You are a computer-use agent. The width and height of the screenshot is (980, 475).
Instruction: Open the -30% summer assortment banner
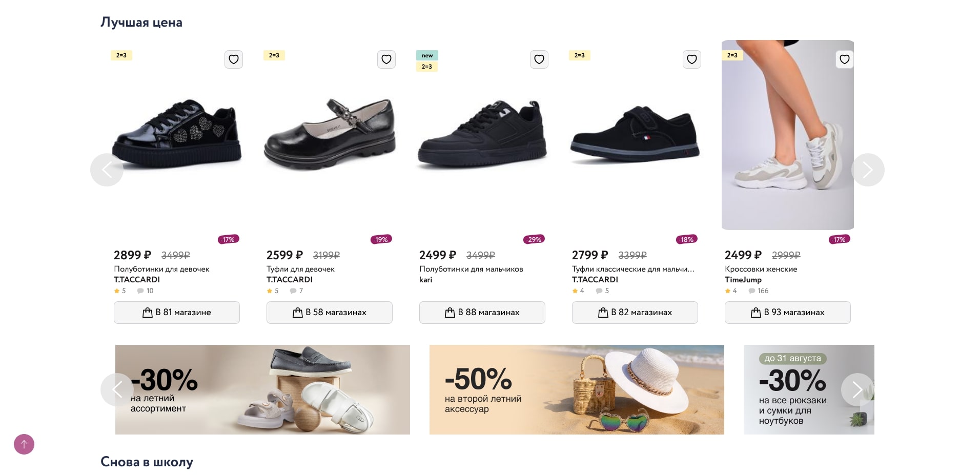(262, 389)
